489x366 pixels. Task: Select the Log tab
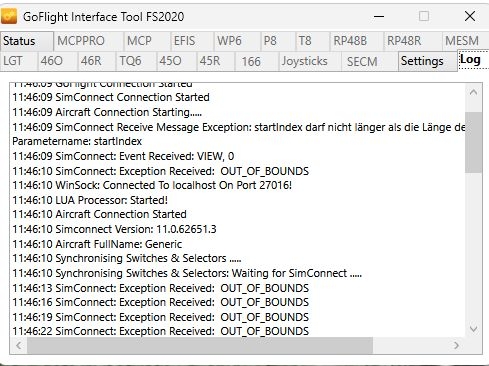tap(473, 60)
